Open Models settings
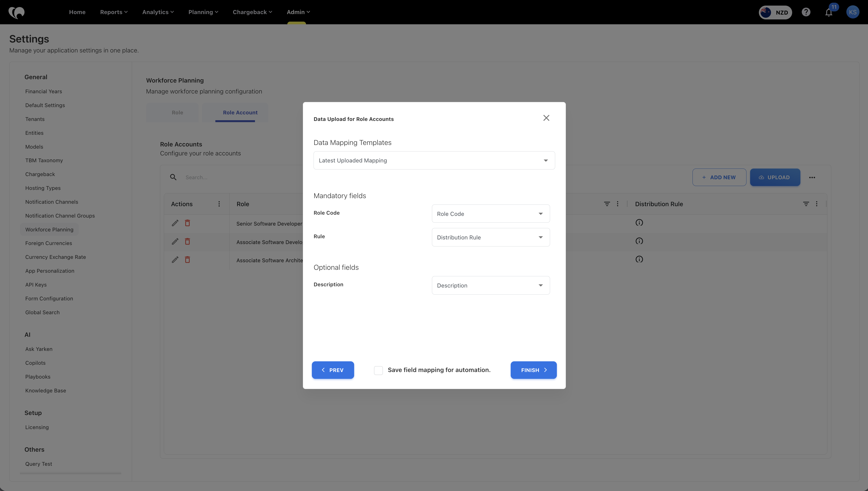The width and height of the screenshot is (868, 491). [34, 147]
